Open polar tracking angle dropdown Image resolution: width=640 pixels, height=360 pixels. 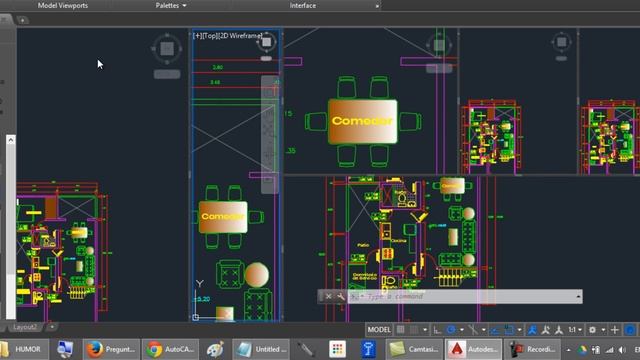click(x=462, y=330)
